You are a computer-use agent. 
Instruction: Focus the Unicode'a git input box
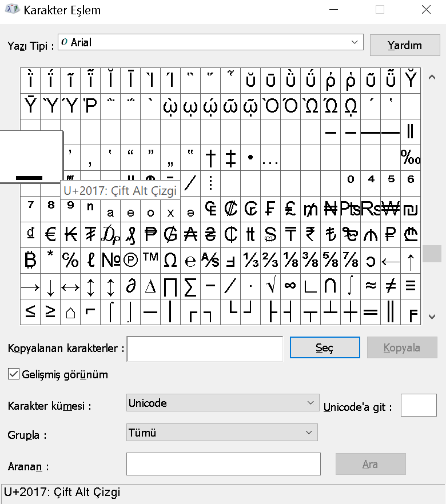point(419,405)
